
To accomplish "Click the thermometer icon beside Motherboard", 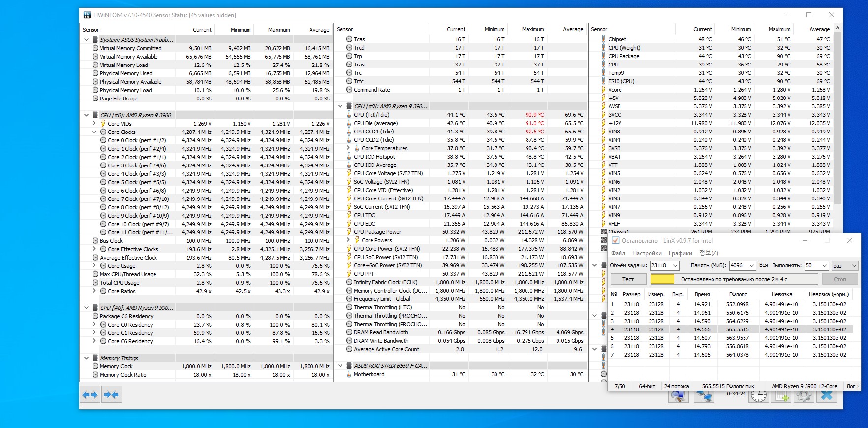I will pyautogui.click(x=349, y=374).
